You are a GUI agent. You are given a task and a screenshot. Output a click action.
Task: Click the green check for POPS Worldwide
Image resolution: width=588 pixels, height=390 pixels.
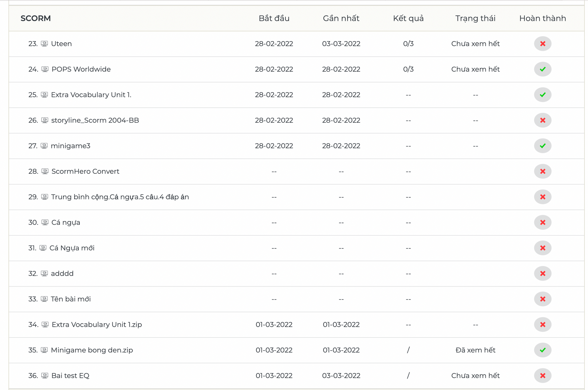coord(542,69)
